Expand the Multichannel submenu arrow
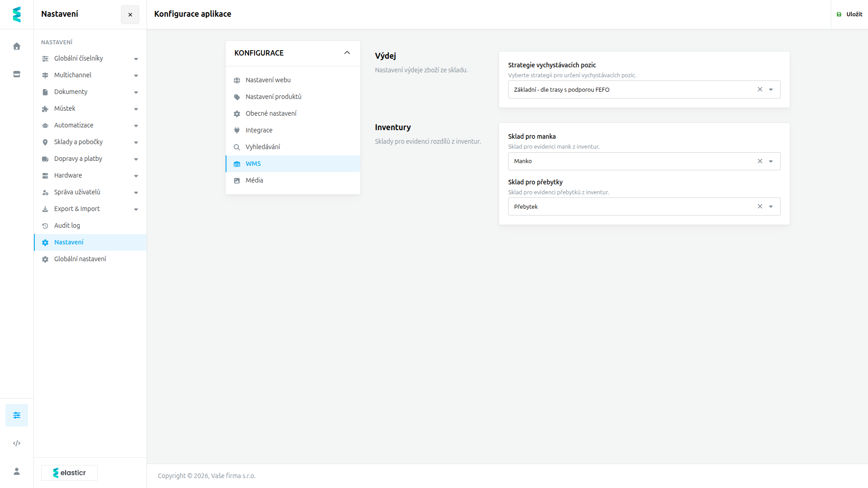The height and width of the screenshot is (488, 868). [x=136, y=75]
